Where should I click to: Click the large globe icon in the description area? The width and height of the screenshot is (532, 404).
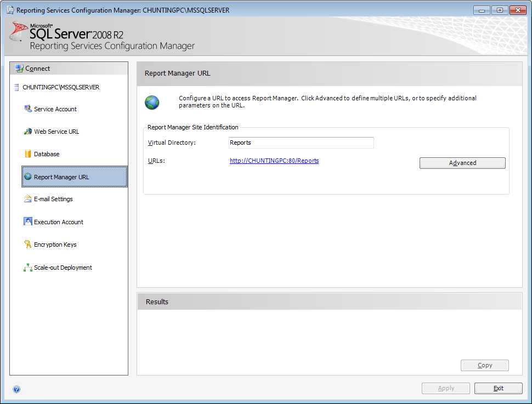tap(152, 103)
